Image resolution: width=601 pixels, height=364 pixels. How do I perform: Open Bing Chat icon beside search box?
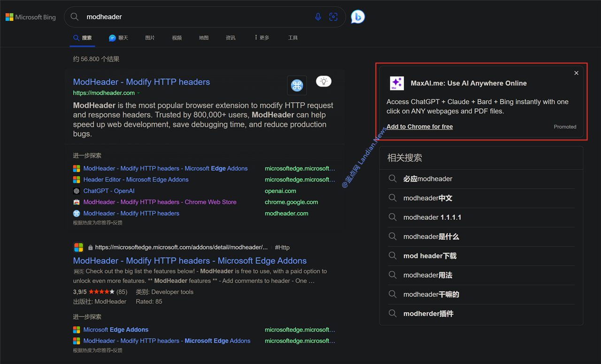pyautogui.click(x=358, y=17)
